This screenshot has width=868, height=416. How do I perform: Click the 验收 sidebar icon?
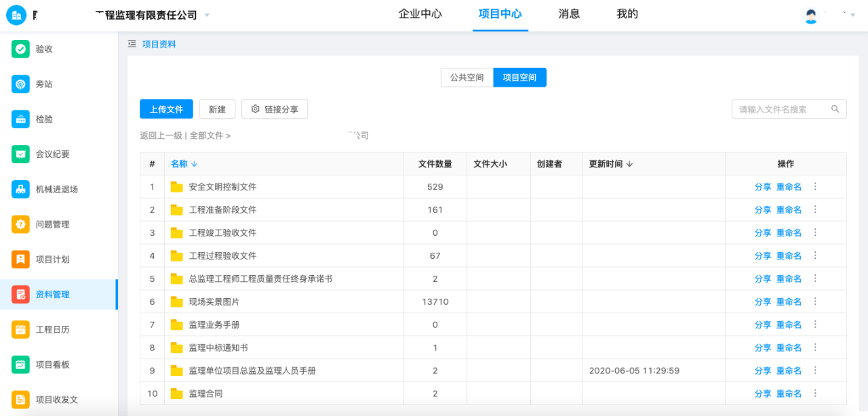coord(20,49)
